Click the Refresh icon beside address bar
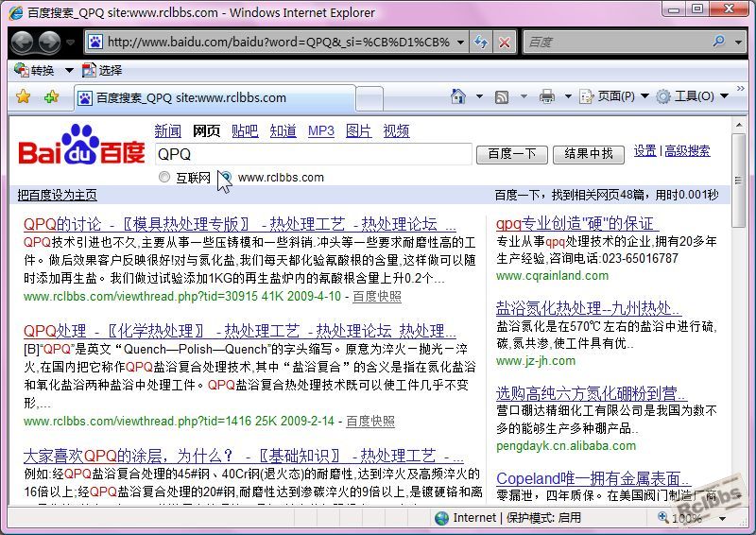 coord(481,43)
